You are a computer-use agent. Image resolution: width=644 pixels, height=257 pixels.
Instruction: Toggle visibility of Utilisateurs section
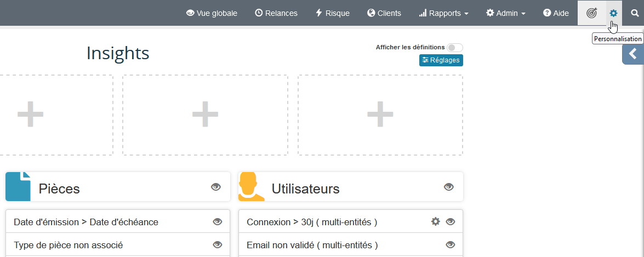tap(449, 187)
